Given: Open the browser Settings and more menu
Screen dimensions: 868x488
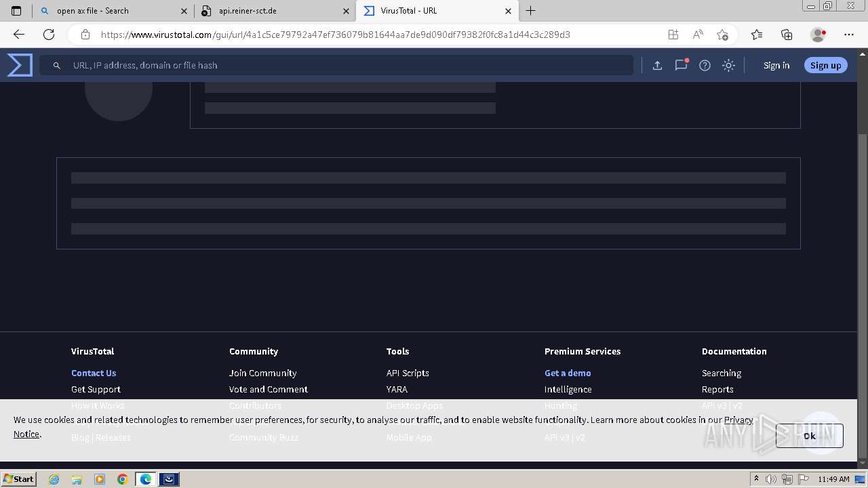Looking at the screenshot, I should (849, 35).
